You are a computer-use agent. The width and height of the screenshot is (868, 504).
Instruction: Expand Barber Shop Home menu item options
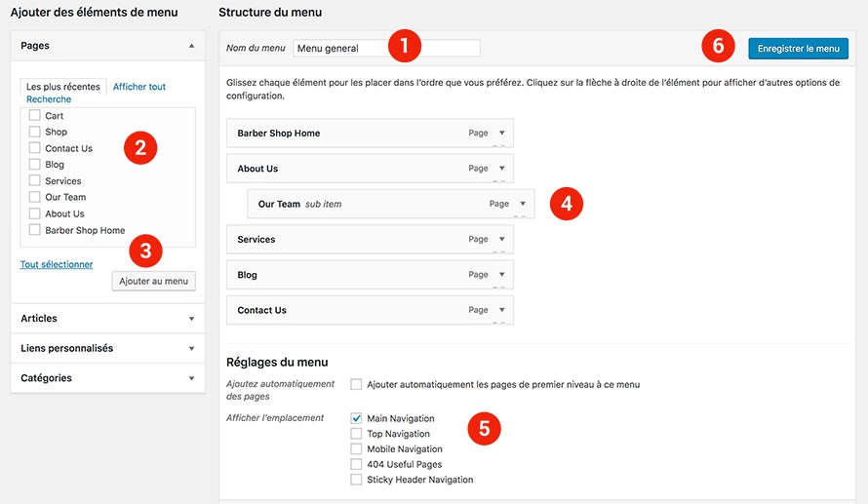pyautogui.click(x=502, y=133)
